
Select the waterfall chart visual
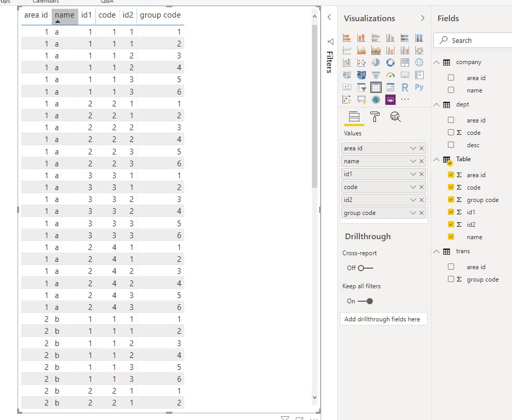coord(347,63)
